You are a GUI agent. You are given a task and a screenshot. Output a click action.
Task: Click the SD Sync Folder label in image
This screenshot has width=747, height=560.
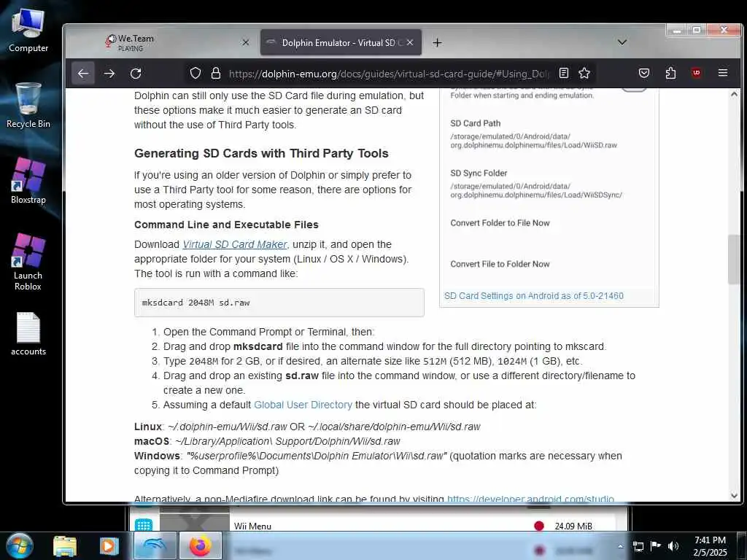point(479,174)
